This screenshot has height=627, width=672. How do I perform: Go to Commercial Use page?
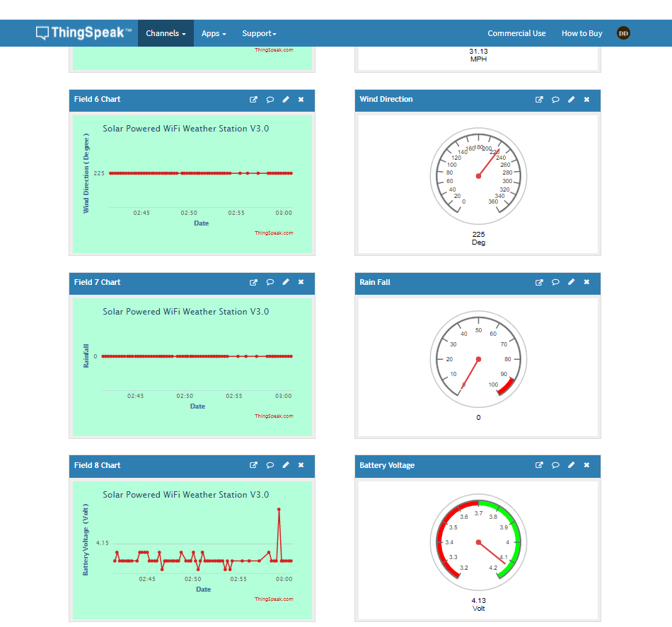tap(516, 33)
